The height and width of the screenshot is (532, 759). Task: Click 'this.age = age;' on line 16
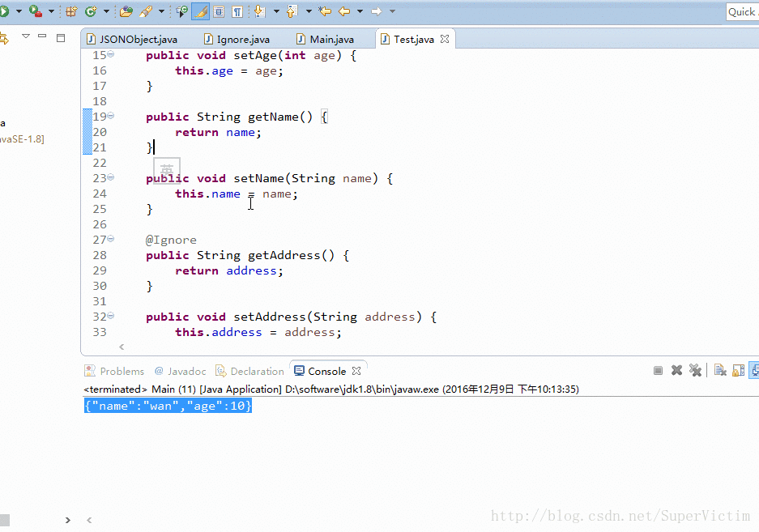tap(229, 70)
